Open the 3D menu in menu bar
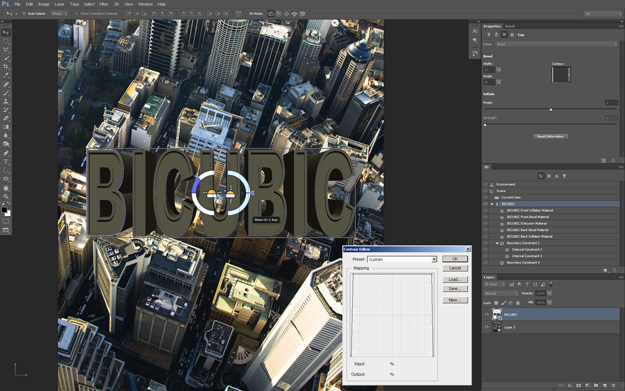Screen dimensions: 625x391 tap(116, 4)
